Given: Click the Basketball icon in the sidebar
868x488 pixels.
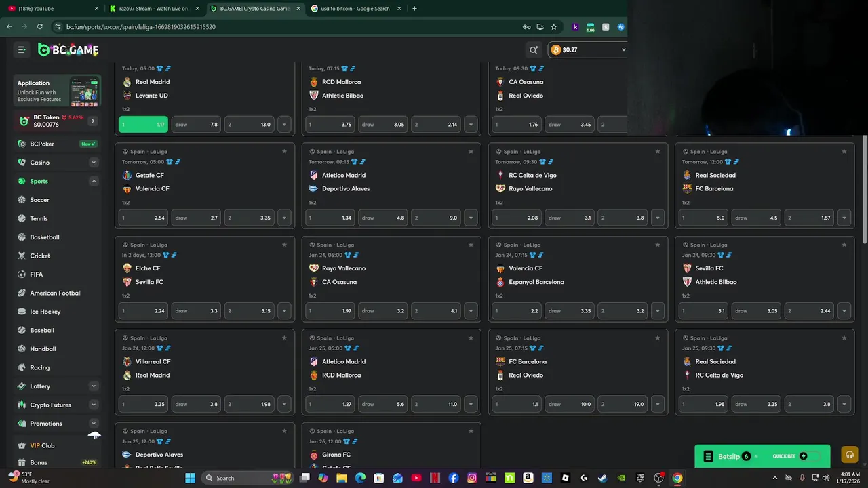Looking at the screenshot, I should pos(21,237).
